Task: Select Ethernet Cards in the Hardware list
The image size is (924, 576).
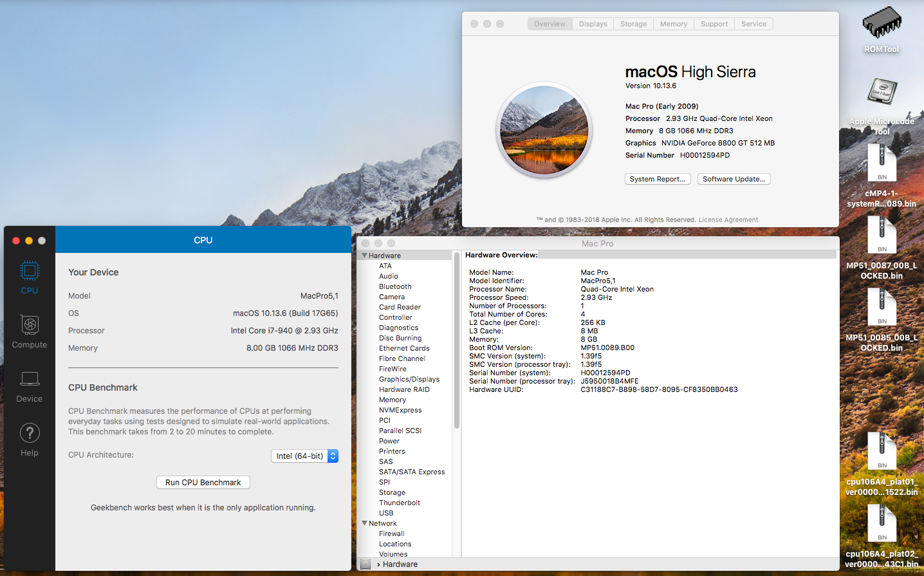Action: click(404, 348)
